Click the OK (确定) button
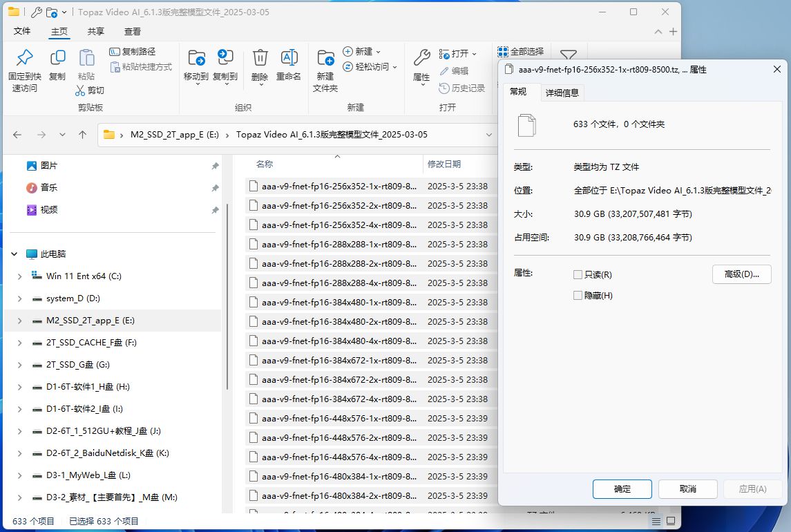Image resolution: width=791 pixels, height=532 pixels. pyautogui.click(x=622, y=488)
